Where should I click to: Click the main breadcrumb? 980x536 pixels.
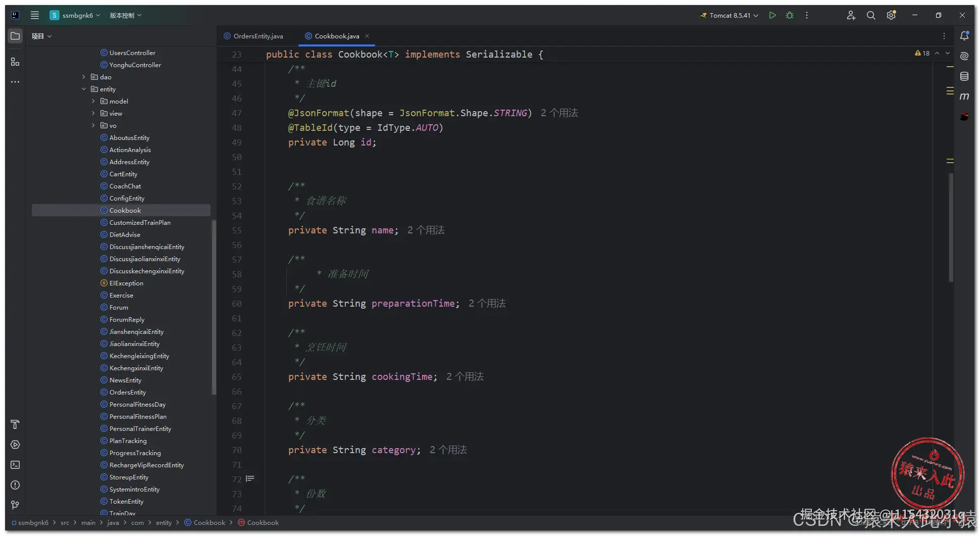click(88, 522)
